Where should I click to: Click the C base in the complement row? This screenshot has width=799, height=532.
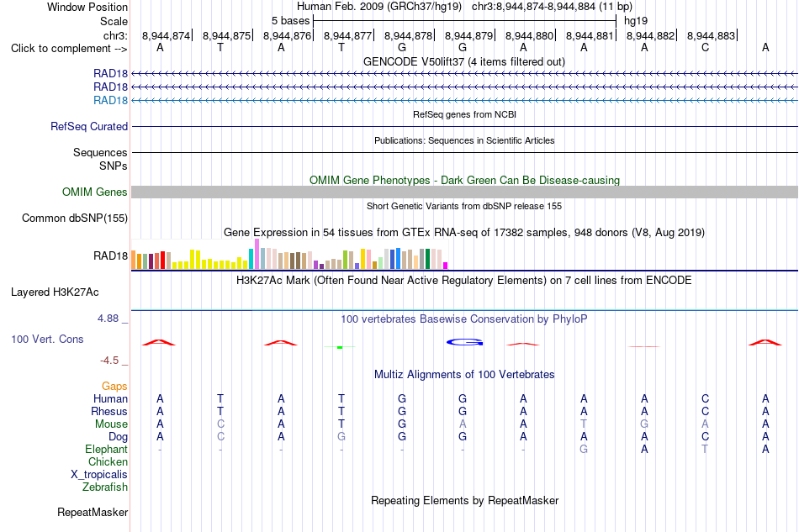click(705, 47)
